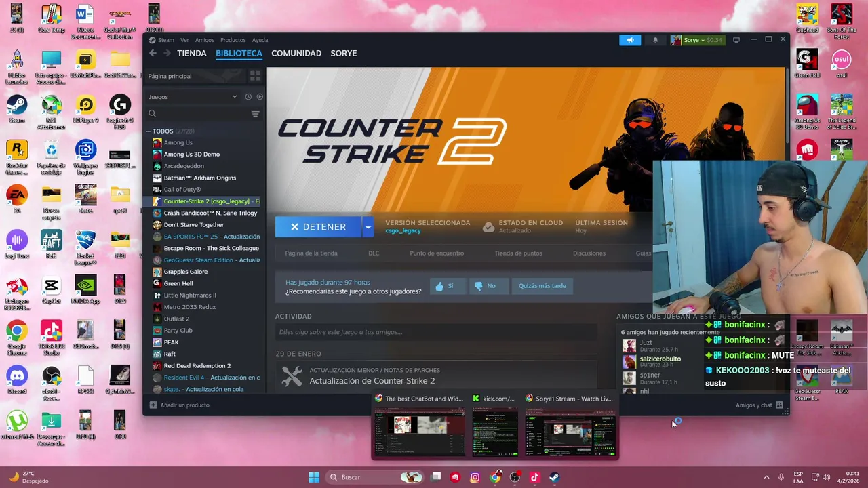
Task: Open the collections grid view icon
Action: coord(255,76)
